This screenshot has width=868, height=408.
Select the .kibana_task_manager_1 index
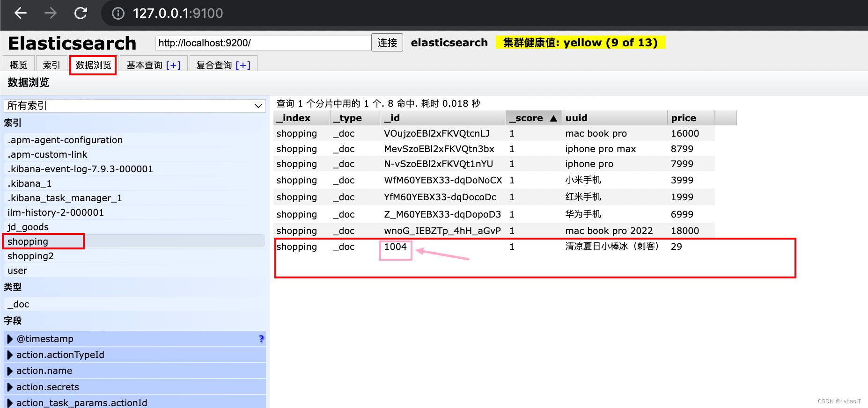click(x=135, y=198)
